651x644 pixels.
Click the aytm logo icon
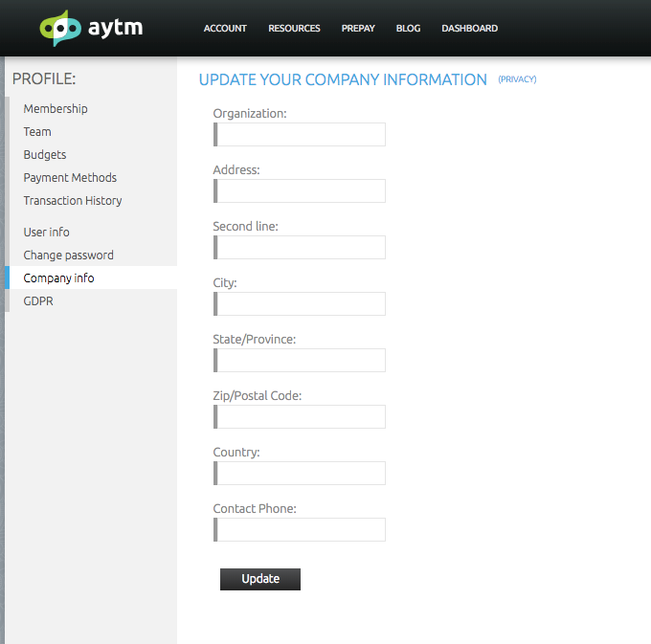coord(60,29)
